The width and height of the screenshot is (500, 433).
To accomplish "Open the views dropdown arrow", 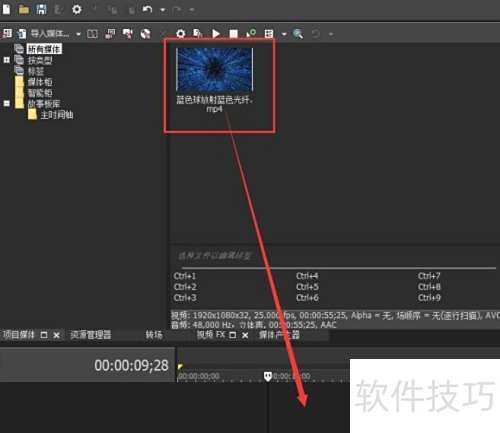I will (x=284, y=34).
